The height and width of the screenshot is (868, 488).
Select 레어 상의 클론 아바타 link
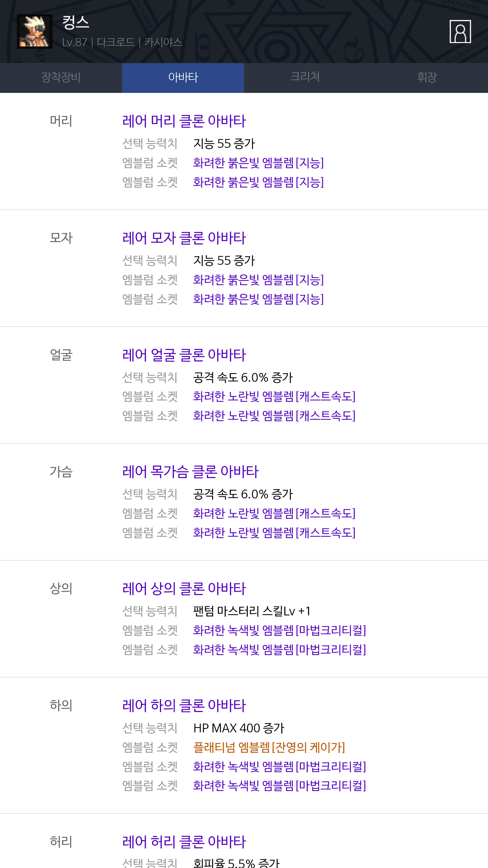(184, 589)
